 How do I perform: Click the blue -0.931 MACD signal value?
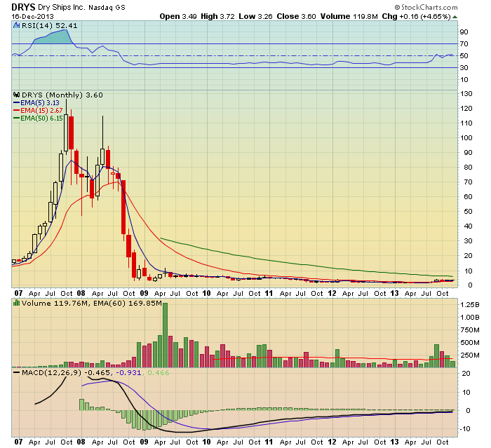coord(128,372)
